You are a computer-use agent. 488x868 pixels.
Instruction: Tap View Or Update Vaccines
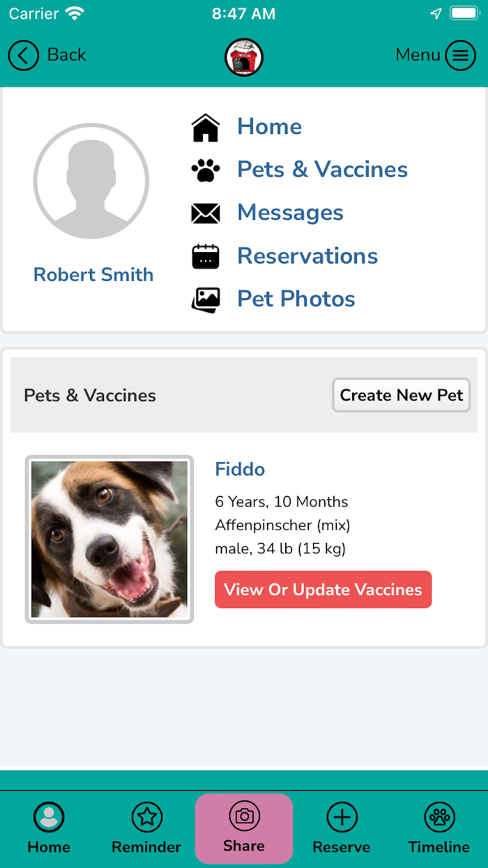click(323, 590)
